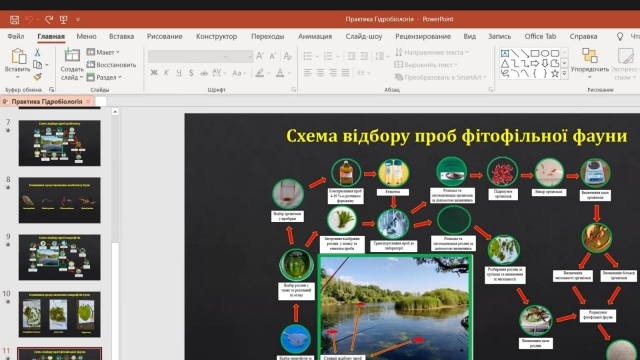Click Преобразовать в SmartArt
This screenshot has width=640, height=360.
coord(441,77)
